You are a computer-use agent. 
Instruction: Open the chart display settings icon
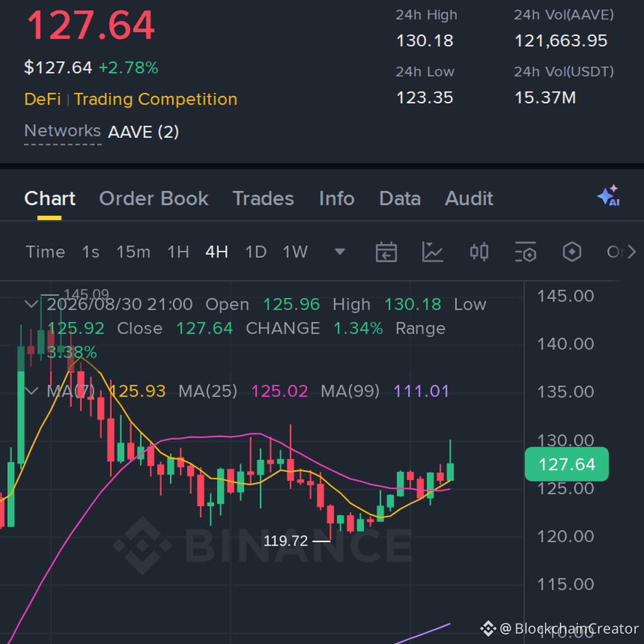[526, 252]
